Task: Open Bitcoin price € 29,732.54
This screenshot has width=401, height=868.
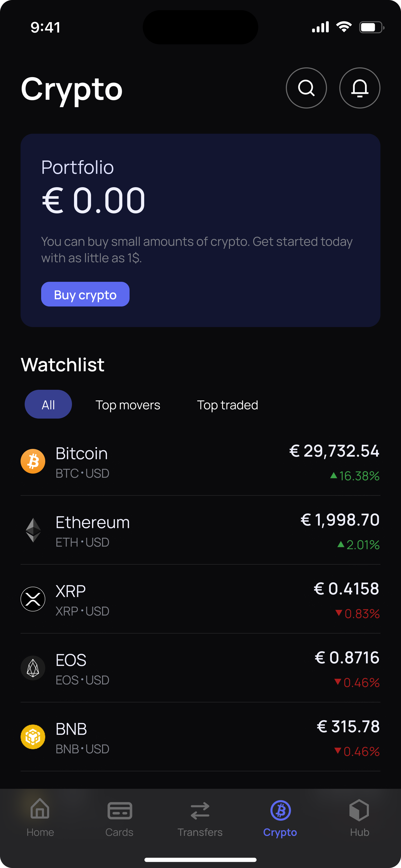Action: 334,451
